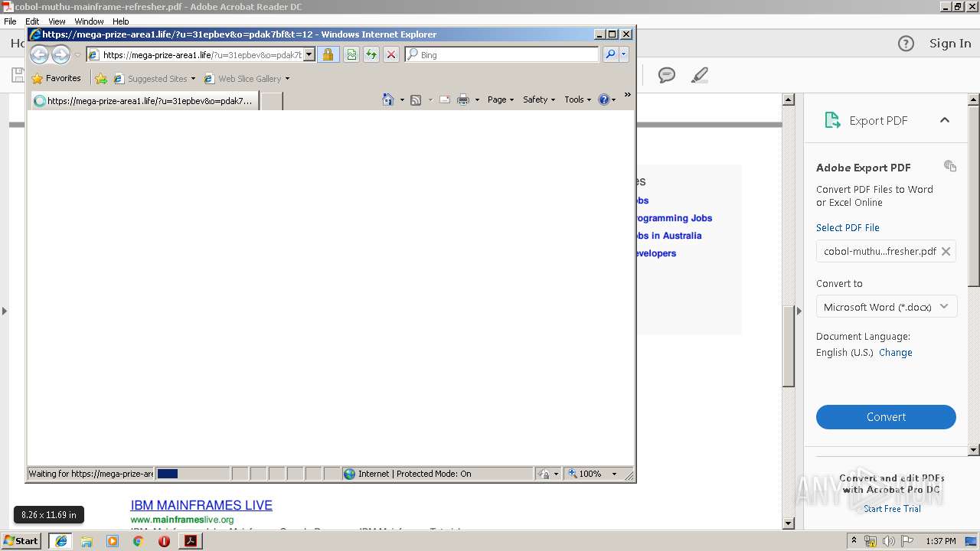
Task: Select the Acrobat Fill & Sign pen tool
Action: click(x=699, y=75)
